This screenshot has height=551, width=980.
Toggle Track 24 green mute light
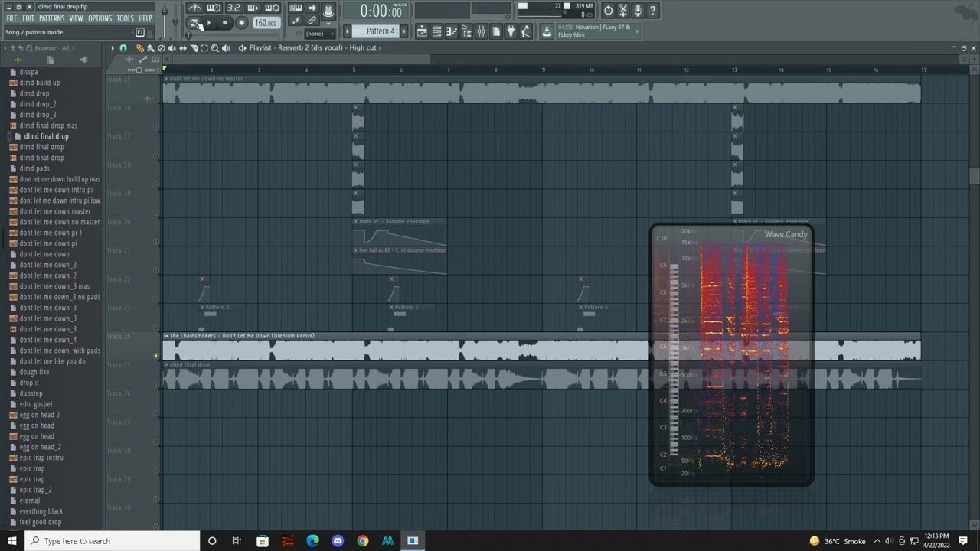click(x=156, y=356)
